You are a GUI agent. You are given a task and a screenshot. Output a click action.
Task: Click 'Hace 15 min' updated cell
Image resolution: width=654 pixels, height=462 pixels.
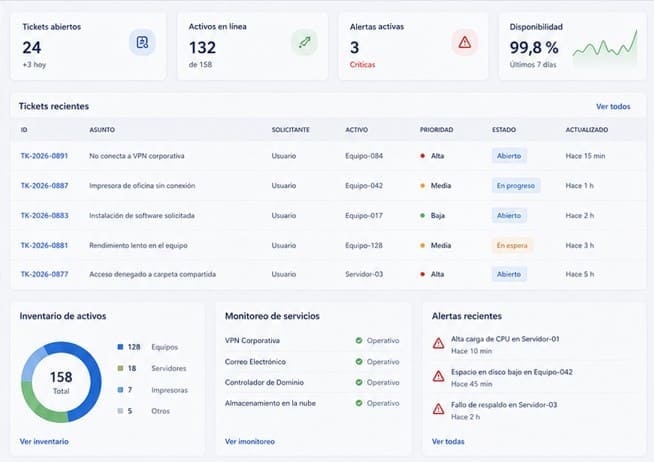[x=585, y=156]
